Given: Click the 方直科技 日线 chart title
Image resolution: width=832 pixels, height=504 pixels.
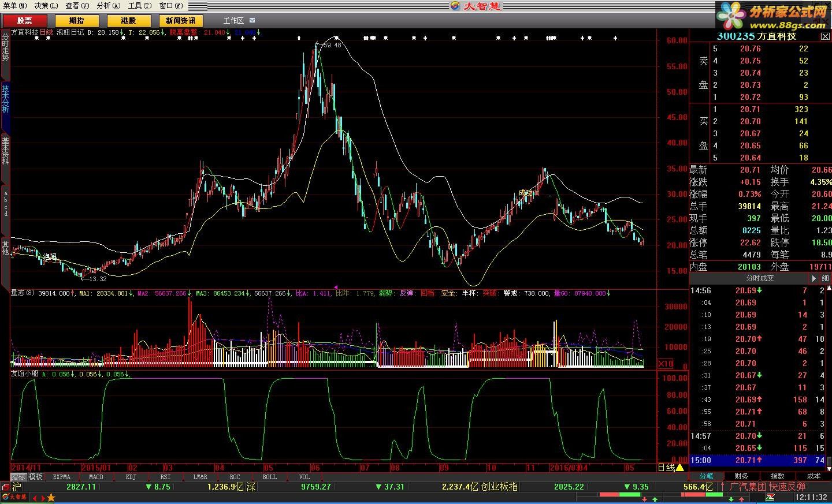Looking at the screenshot, I should (32, 32).
